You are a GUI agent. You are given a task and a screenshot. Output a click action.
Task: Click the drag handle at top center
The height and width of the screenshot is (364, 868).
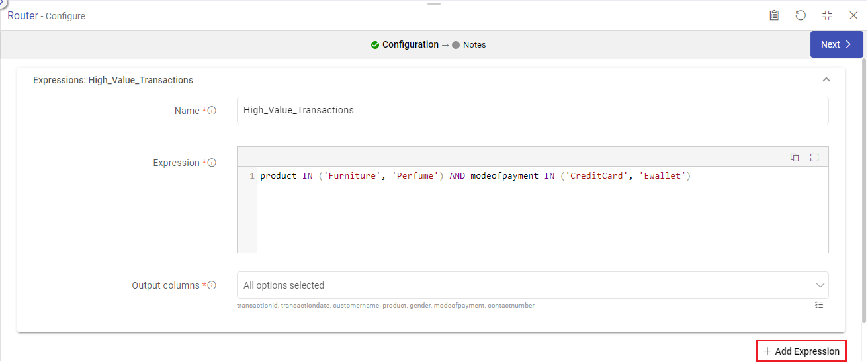[434, 3]
